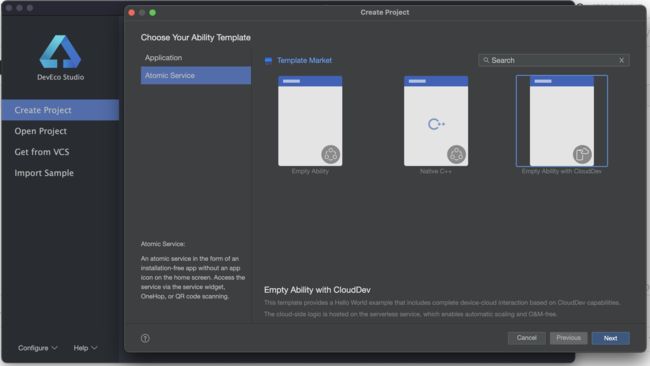This screenshot has height=366, width=650.
Task: Focus the template Search field
Action: [x=554, y=60]
